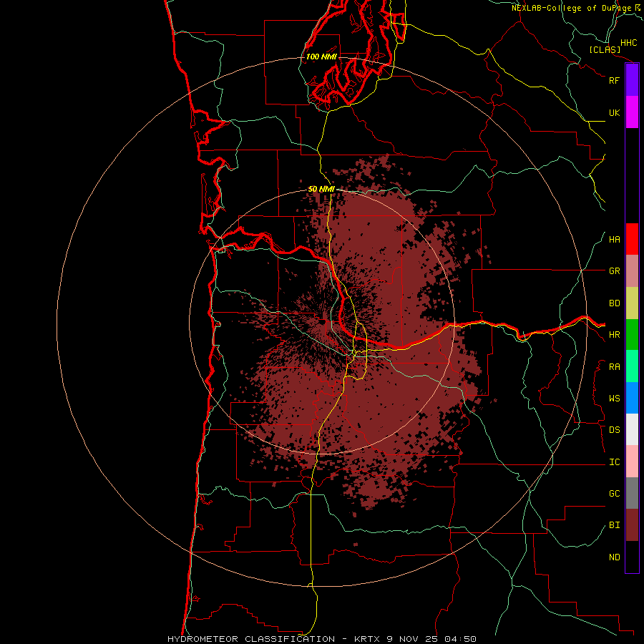Click the HA legend label

click(x=614, y=240)
